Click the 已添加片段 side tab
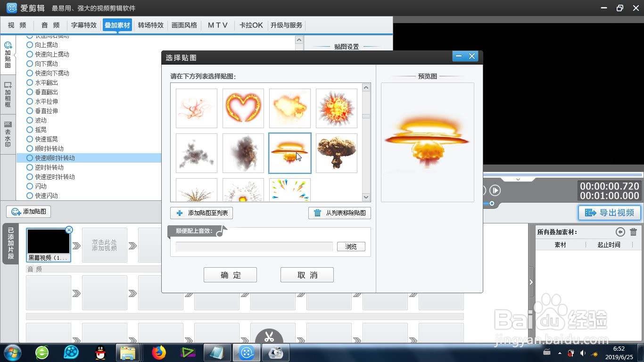Screen dimensions: 644x362 point(10,244)
